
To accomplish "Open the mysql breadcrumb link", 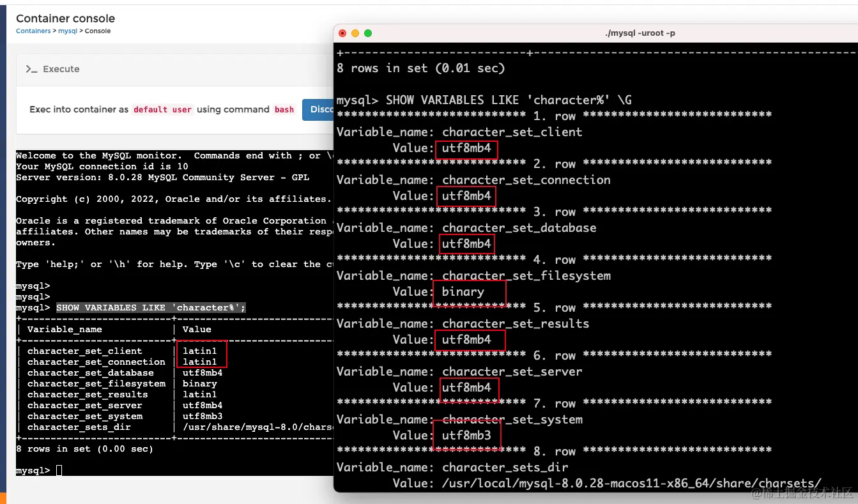I will tap(68, 31).
